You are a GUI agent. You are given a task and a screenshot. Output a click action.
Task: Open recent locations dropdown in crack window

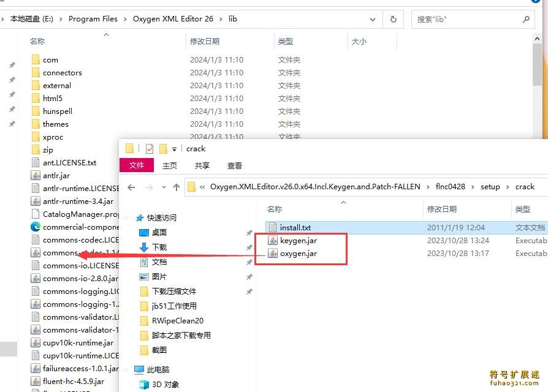164,187
